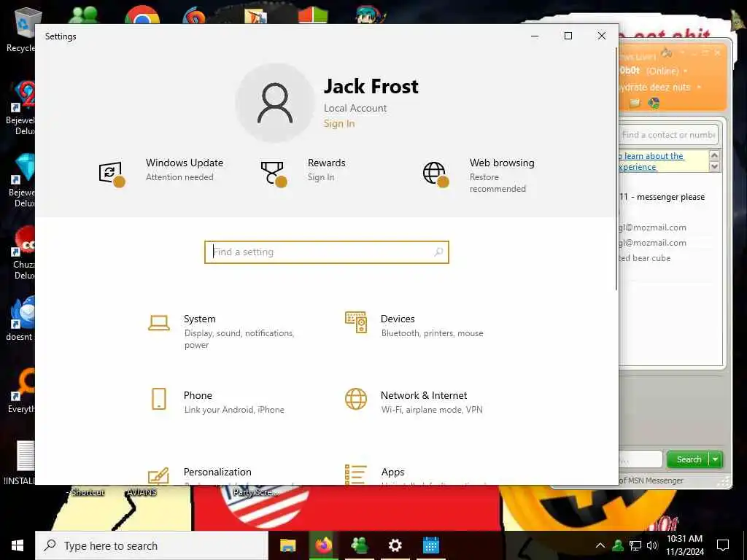Screen dimensions: 747x560
Task: Click the Find a contact or number field
Action: coord(668,135)
